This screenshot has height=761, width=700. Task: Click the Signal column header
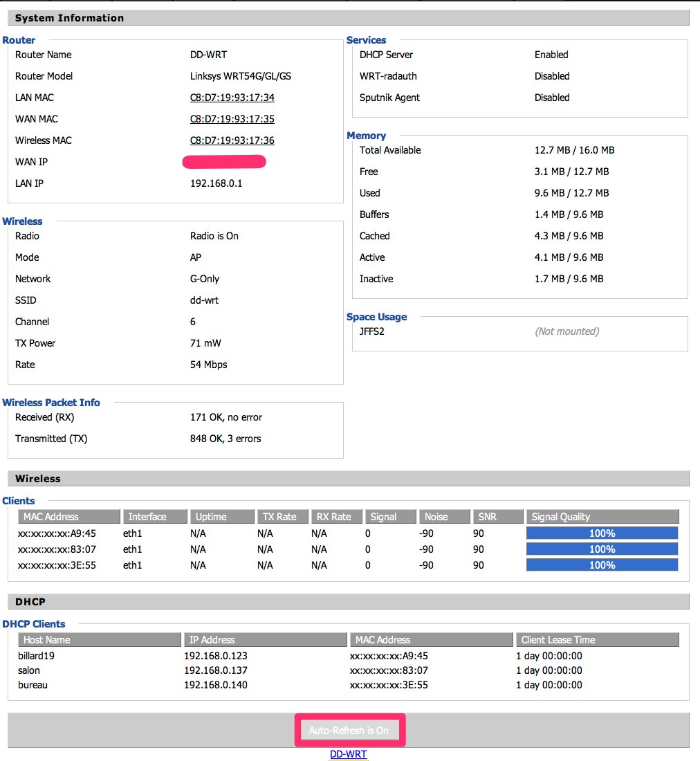(x=391, y=516)
